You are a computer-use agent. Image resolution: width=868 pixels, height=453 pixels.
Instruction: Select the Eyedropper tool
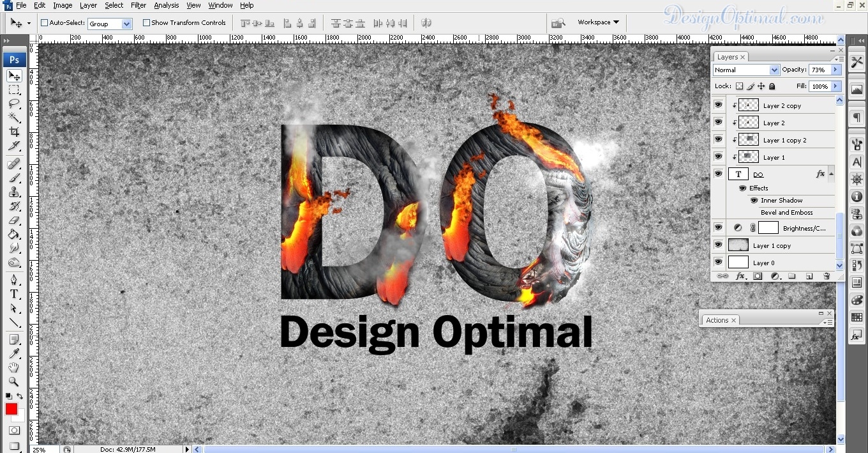click(x=14, y=353)
